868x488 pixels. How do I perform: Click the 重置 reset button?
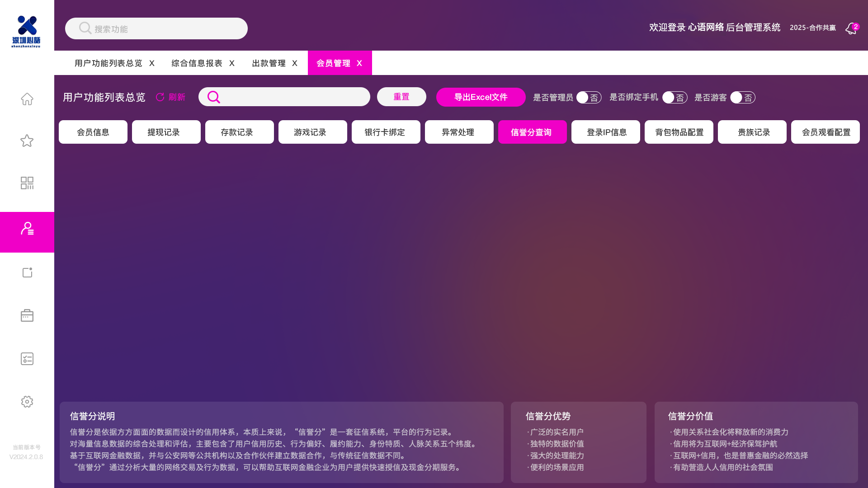coord(401,97)
